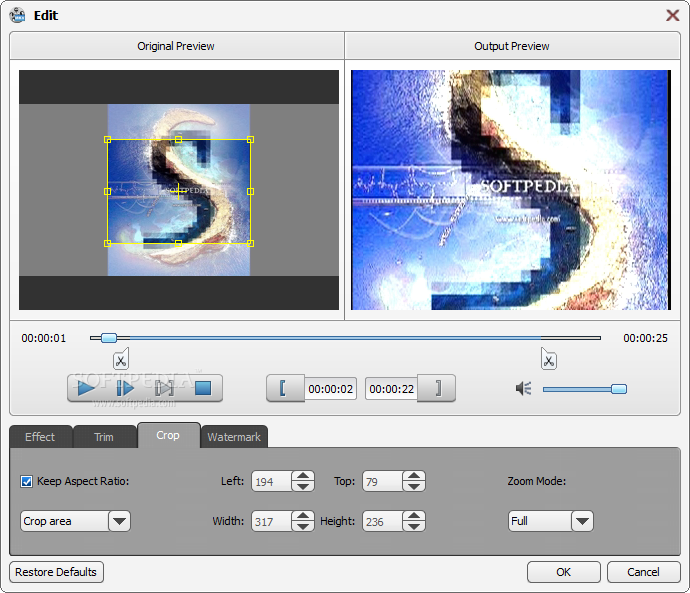Click top-right crop handle in Original Preview
Screen dimensions: 690x593
(x=250, y=139)
